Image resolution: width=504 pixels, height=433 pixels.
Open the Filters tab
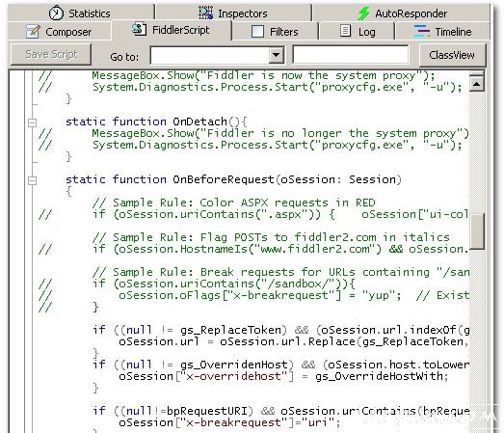[x=275, y=32]
